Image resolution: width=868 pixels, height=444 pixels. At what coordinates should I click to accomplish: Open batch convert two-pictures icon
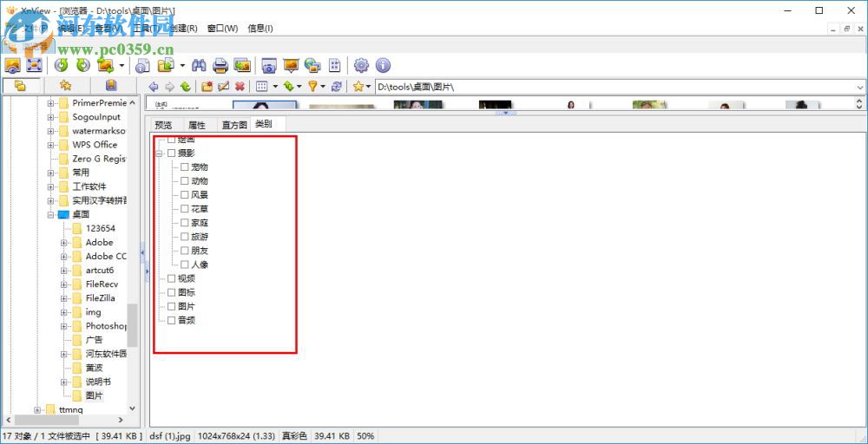(x=242, y=65)
